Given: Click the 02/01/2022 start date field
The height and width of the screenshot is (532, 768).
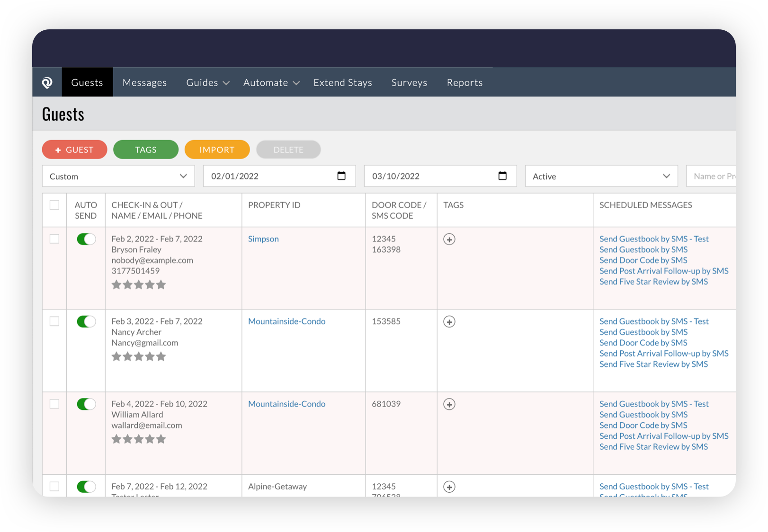Looking at the screenshot, I should tap(279, 176).
